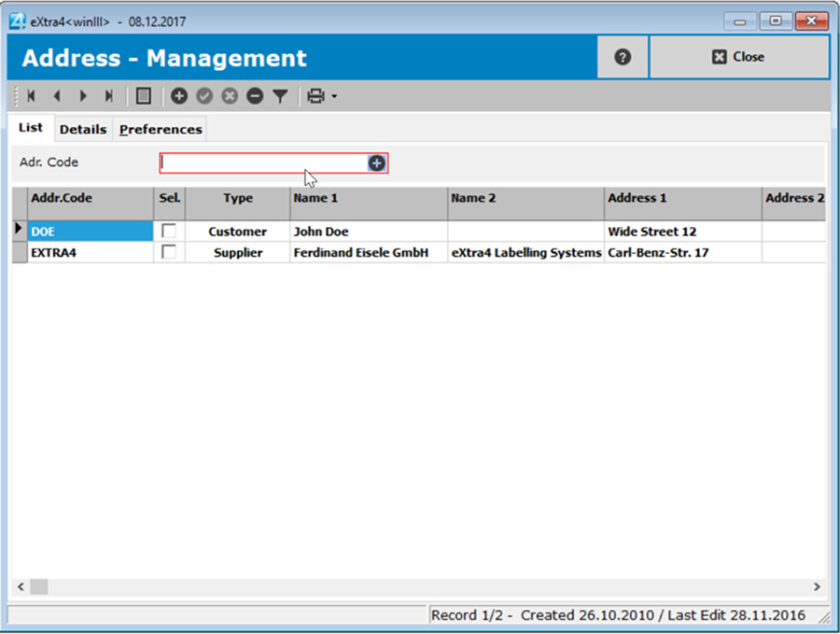Go to the previous record
840x634 pixels.
tap(56, 95)
